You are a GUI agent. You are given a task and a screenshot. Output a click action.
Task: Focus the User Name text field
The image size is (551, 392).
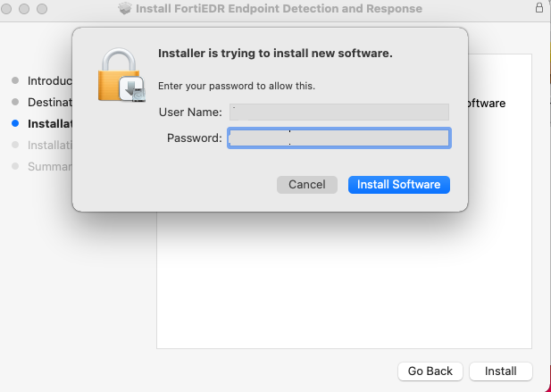pyautogui.click(x=338, y=112)
